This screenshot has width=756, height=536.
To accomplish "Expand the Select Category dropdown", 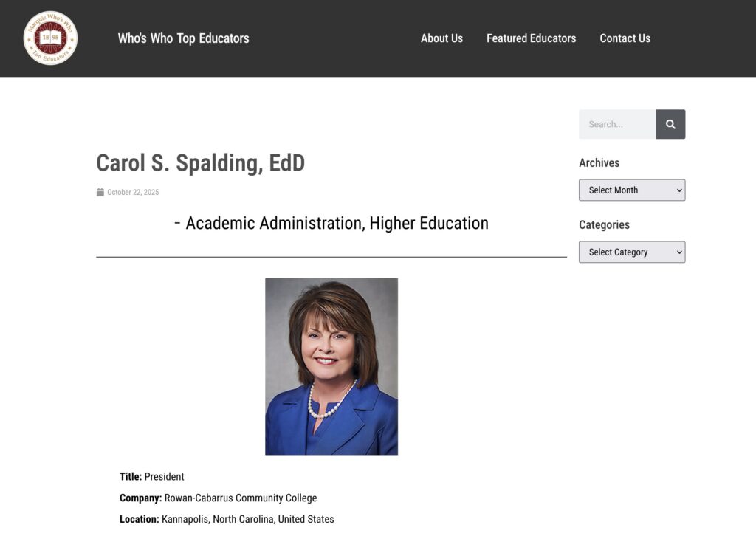I will point(632,252).
